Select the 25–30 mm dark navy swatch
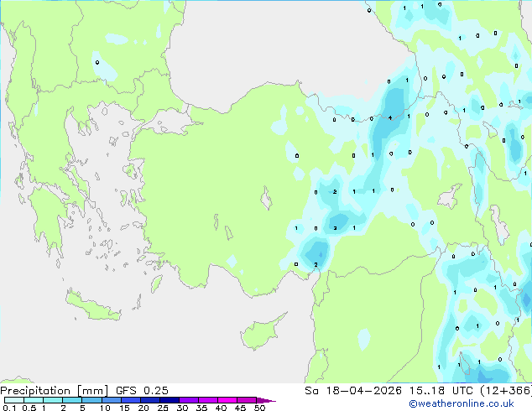Viewport: 532px width, 411px height. pyautogui.click(x=170, y=400)
